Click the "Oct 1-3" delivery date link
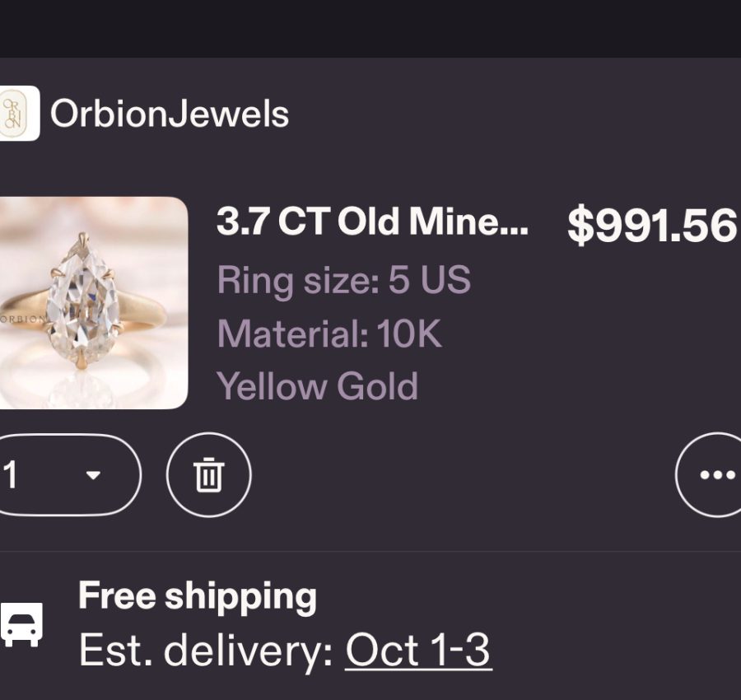This screenshot has width=741, height=700. (418, 650)
